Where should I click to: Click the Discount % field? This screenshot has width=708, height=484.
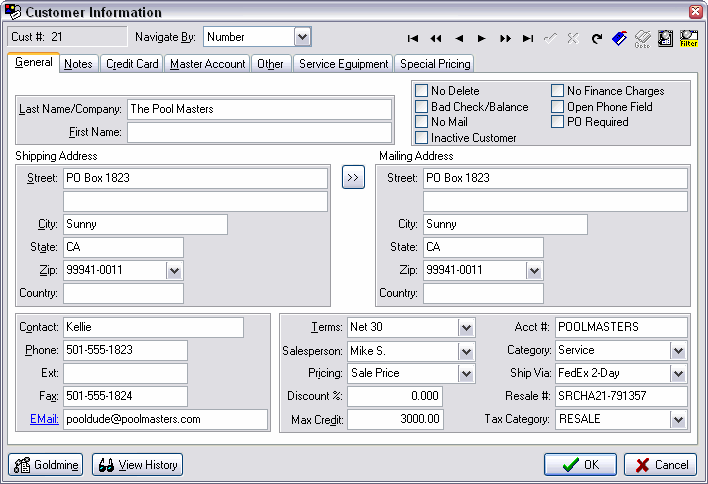395,396
